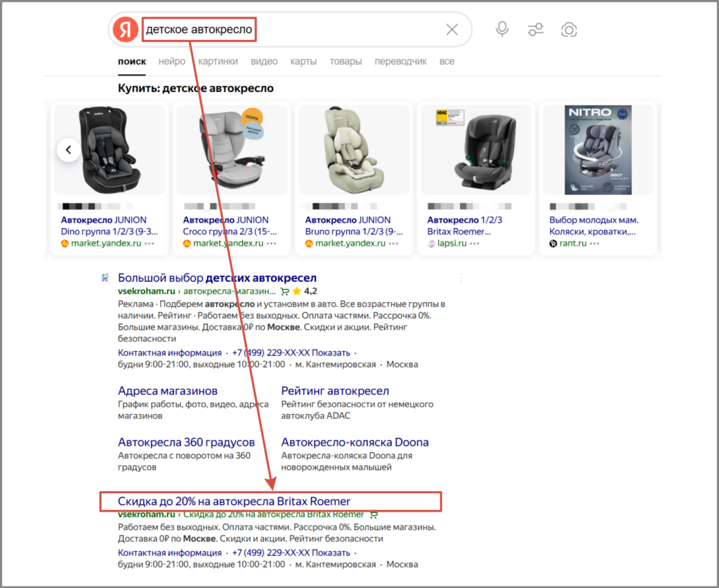Screen dimensions: 719x588
Task: Start voice search with microphone icon
Action: tap(502, 29)
